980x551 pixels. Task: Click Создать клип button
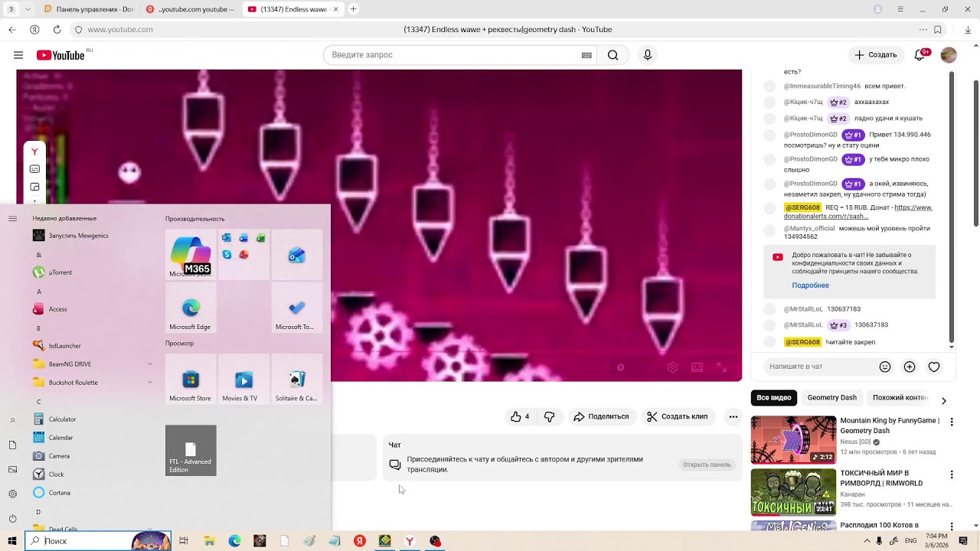point(677,416)
